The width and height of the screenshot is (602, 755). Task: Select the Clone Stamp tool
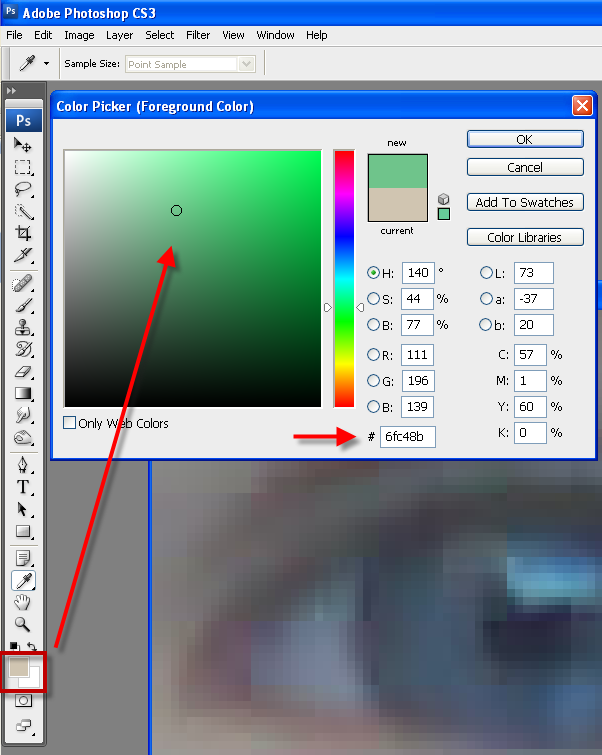[23, 327]
